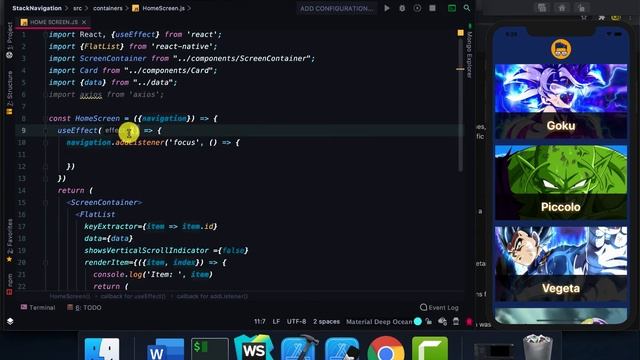Image resolution: width=640 pixels, height=360 pixels.
Task: Open Add Configuration dropdown
Action: click(x=336, y=8)
